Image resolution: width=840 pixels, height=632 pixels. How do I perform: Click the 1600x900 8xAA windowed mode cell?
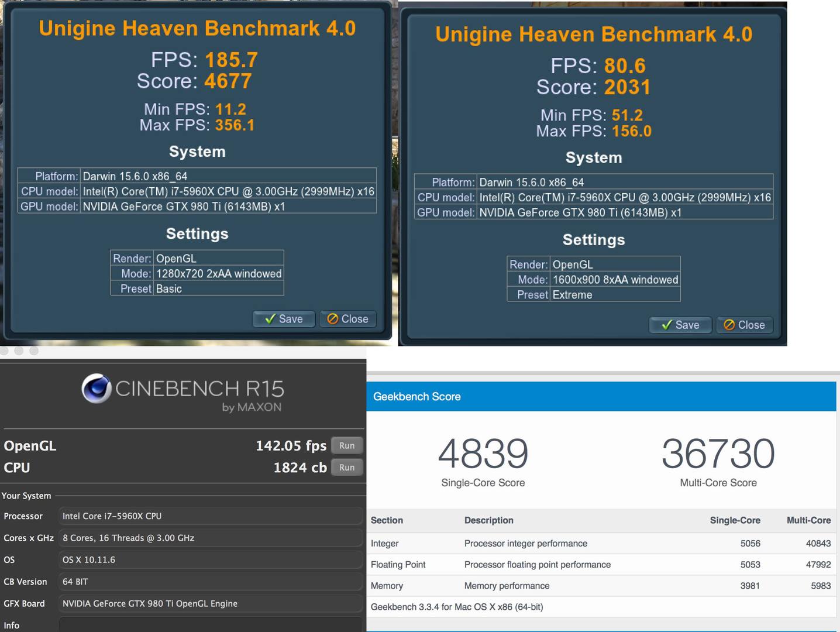point(615,280)
